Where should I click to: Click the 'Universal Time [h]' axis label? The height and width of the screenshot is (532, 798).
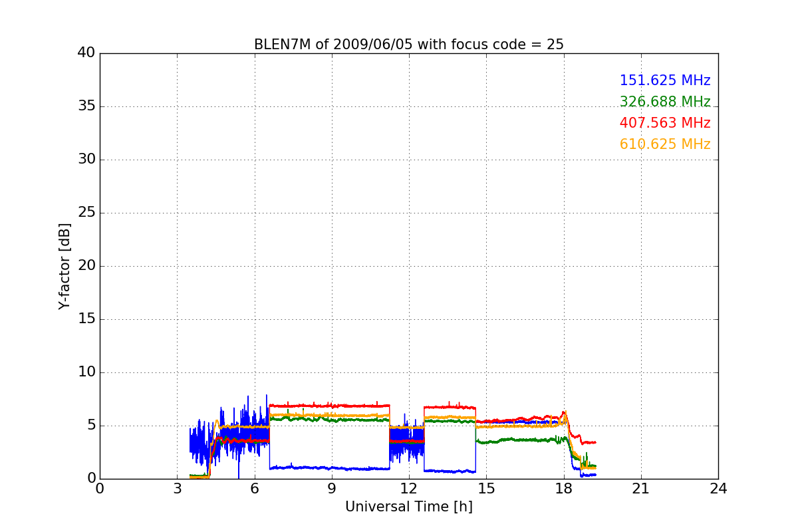[409, 507]
